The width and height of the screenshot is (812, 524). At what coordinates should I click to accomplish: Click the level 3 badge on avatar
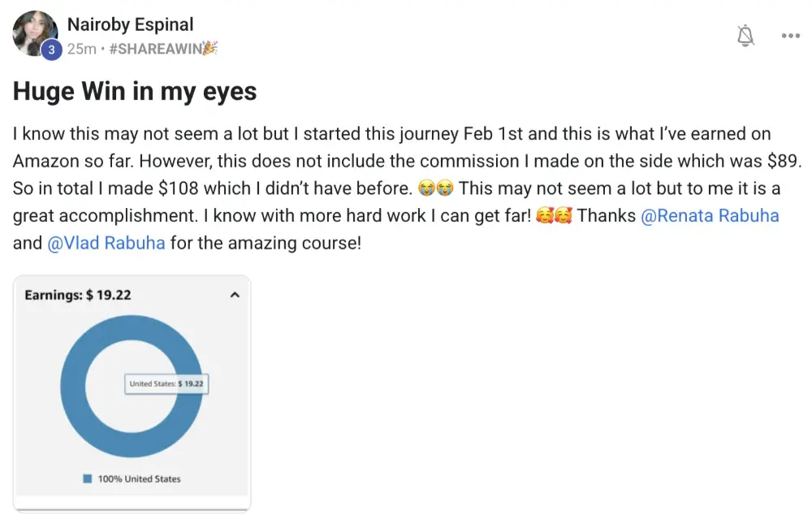click(51, 50)
